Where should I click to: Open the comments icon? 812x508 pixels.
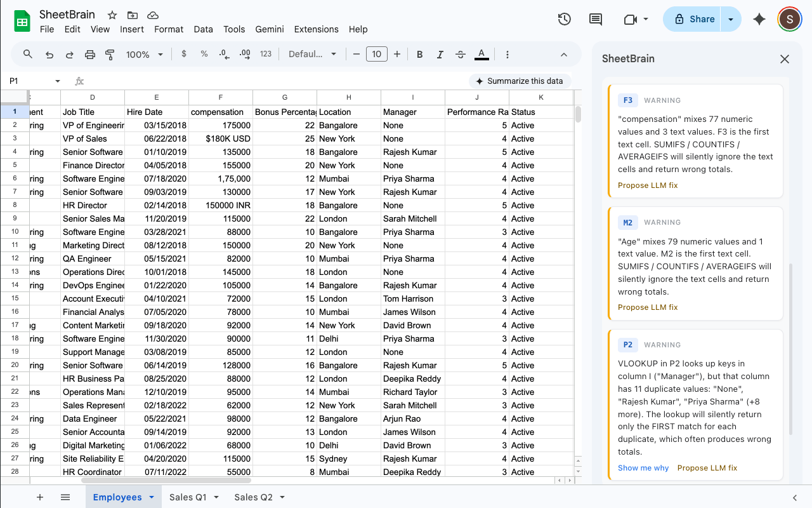coord(596,19)
